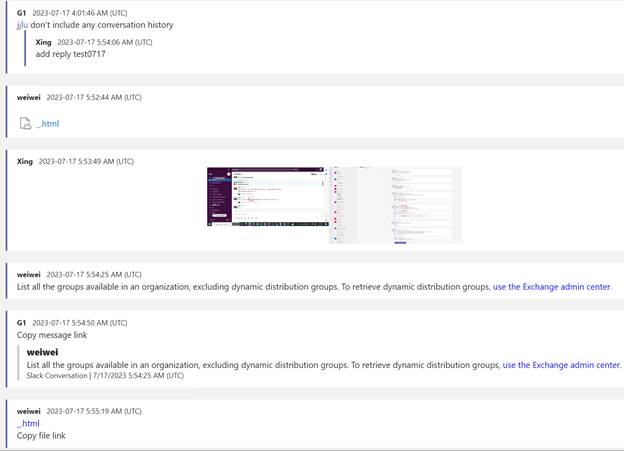Follow the Exchange admin center link in the quoted message
This screenshot has height=451, width=624.
pyautogui.click(x=561, y=365)
